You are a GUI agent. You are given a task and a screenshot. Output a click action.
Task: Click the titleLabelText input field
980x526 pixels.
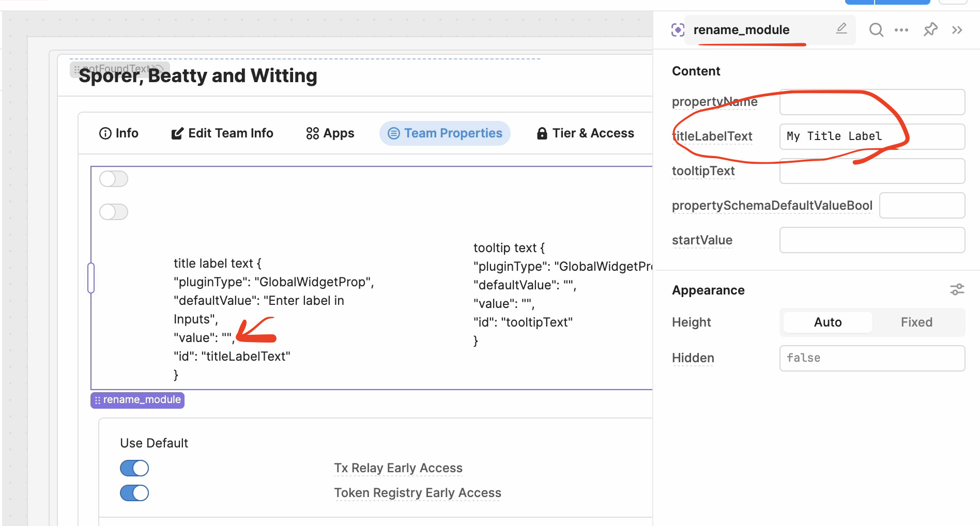click(x=871, y=136)
